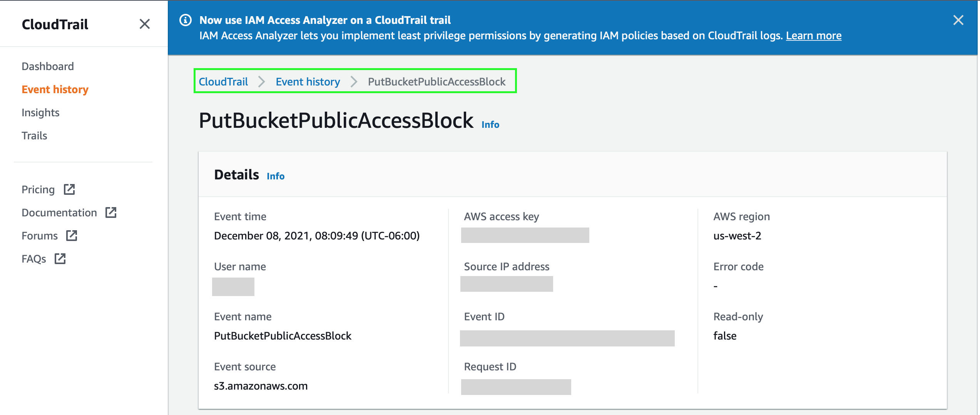The image size is (980, 415).
Task: Open the Pricing page
Action: 38,189
